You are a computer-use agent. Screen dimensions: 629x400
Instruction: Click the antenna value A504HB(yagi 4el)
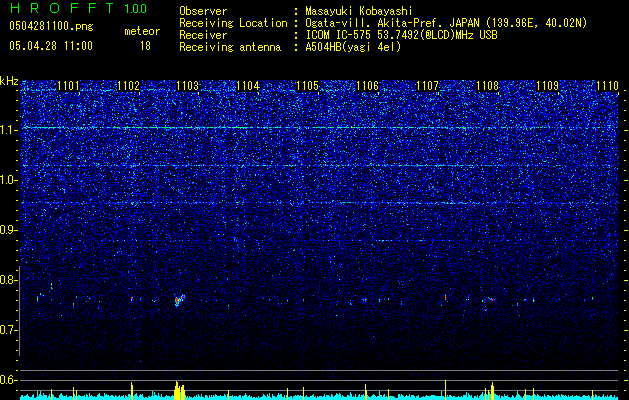tap(353, 47)
